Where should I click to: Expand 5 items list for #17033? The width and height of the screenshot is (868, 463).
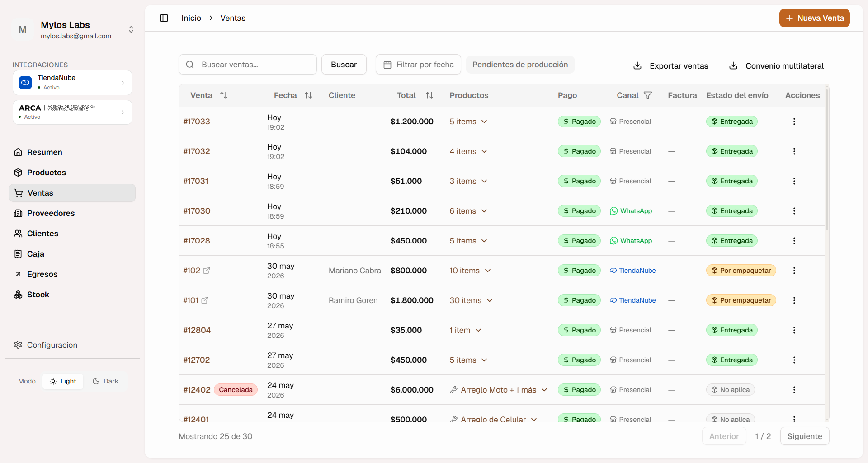pos(468,122)
